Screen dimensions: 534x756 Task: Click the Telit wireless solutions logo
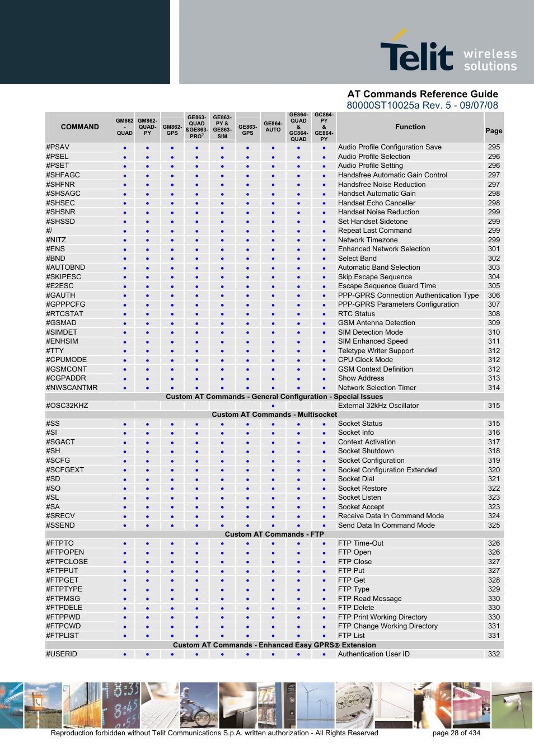click(x=448, y=50)
